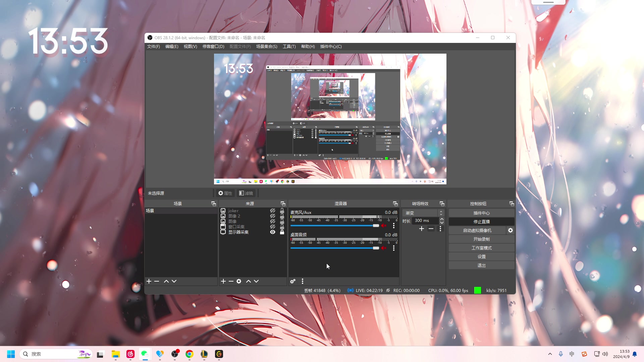Click the 退出 button

coord(481,265)
